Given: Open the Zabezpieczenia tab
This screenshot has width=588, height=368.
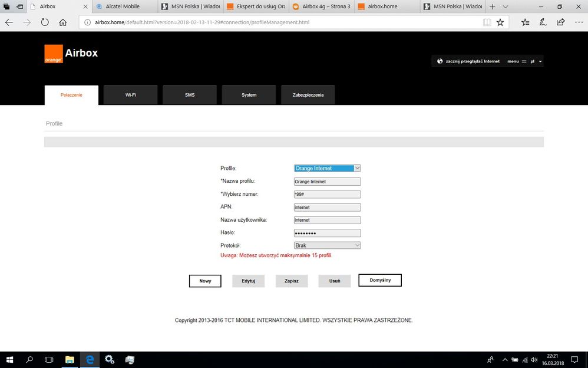Looking at the screenshot, I should [308, 95].
